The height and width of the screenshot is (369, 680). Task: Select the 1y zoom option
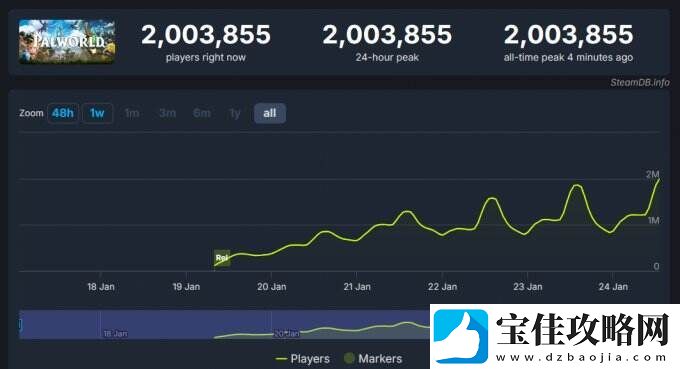point(235,113)
